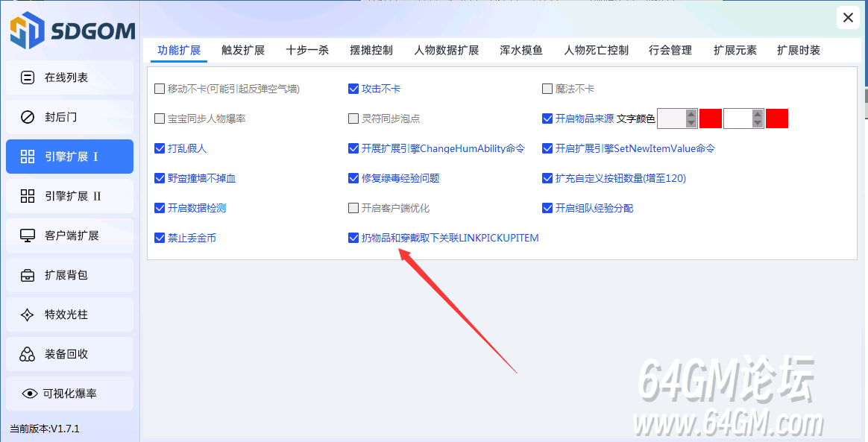The height and width of the screenshot is (442, 868).
Task: Click the 在线列表 list icon in sidebar
Action: [x=28, y=78]
